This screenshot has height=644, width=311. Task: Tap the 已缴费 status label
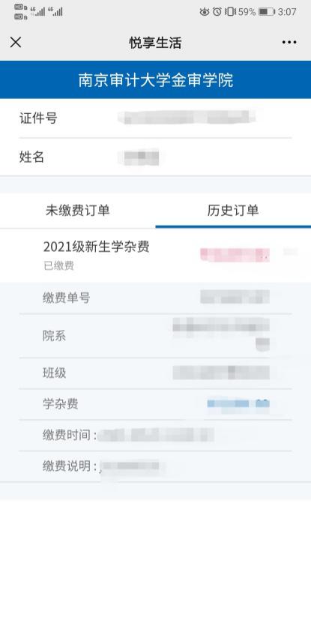coord(58,265)
